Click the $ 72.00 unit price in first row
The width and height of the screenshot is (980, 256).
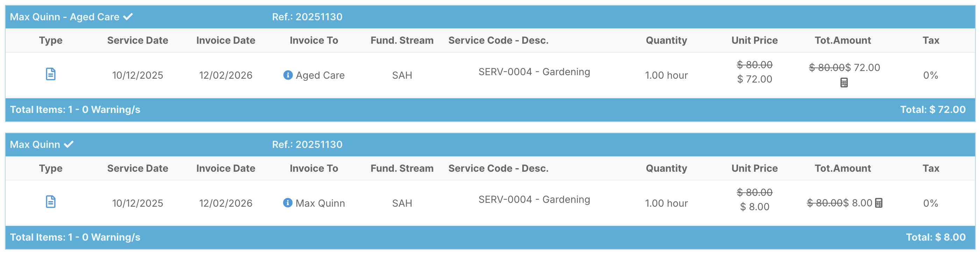754,79
